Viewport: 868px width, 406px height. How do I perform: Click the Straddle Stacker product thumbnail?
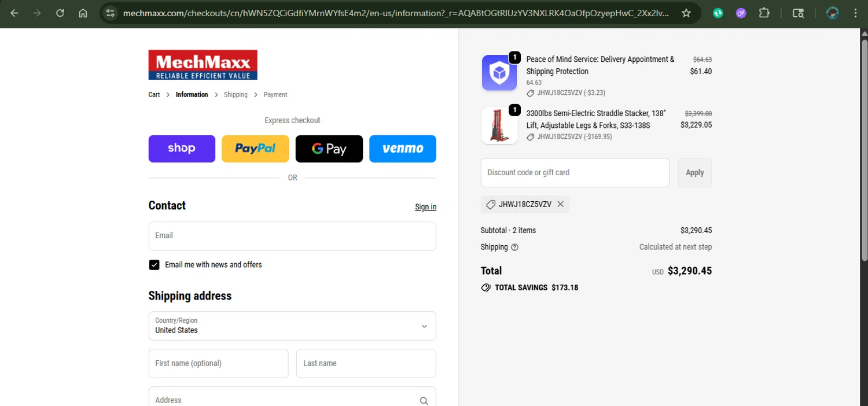499,126
